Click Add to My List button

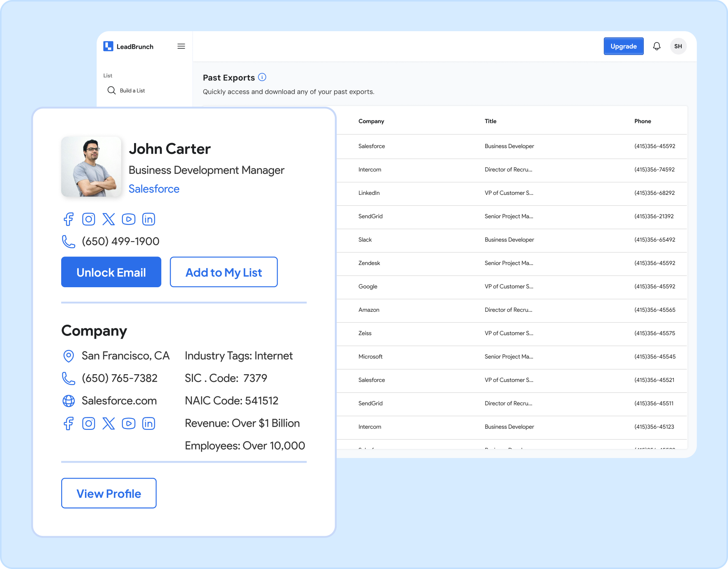224,272
